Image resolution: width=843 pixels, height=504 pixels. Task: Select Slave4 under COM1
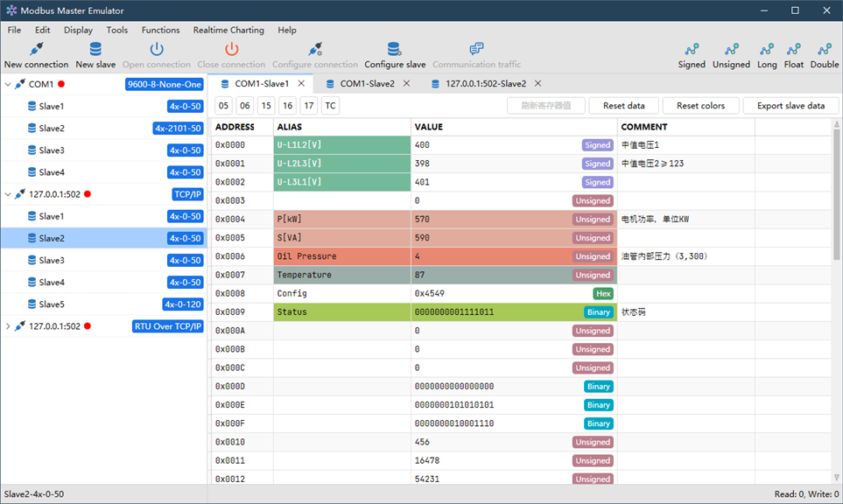pos(104,172)
